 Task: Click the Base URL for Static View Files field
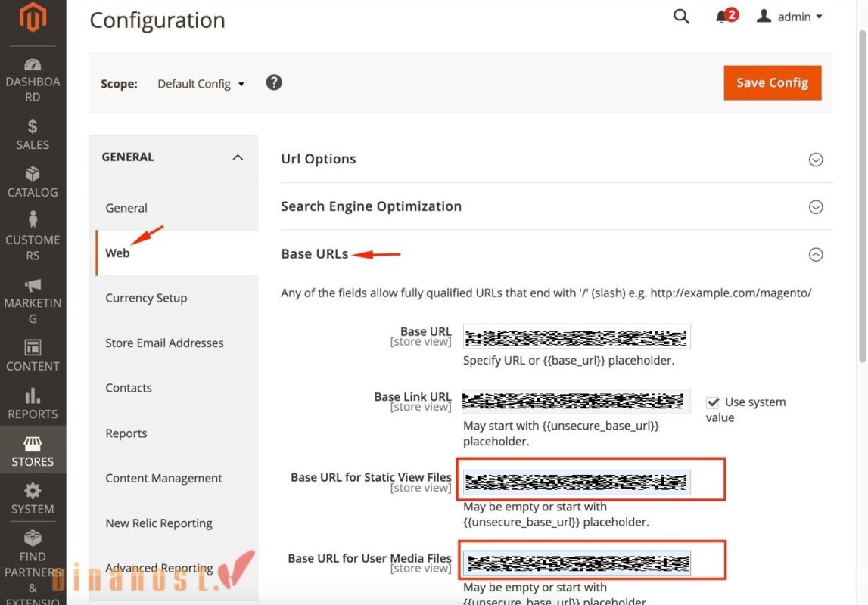tap(577, 481)
